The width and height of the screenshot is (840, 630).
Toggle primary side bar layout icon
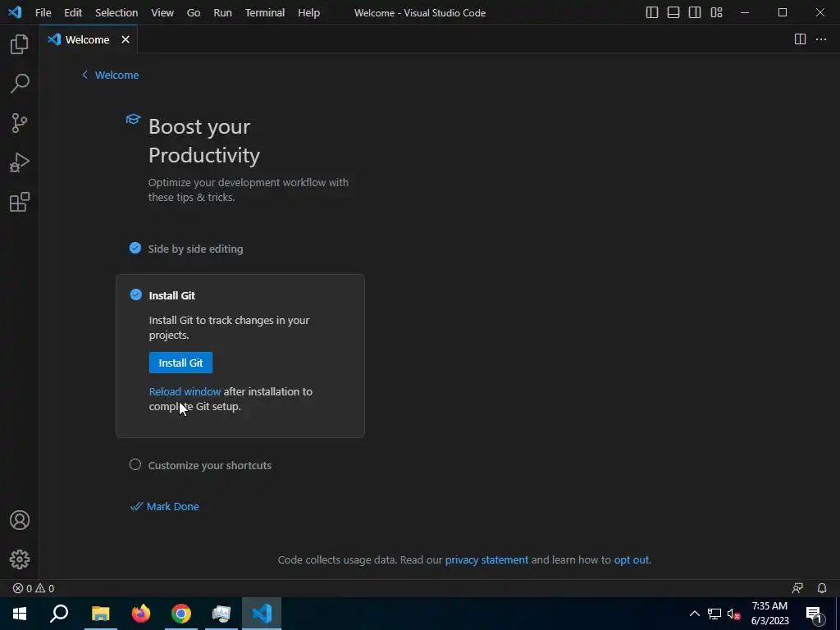coord(652,12)
